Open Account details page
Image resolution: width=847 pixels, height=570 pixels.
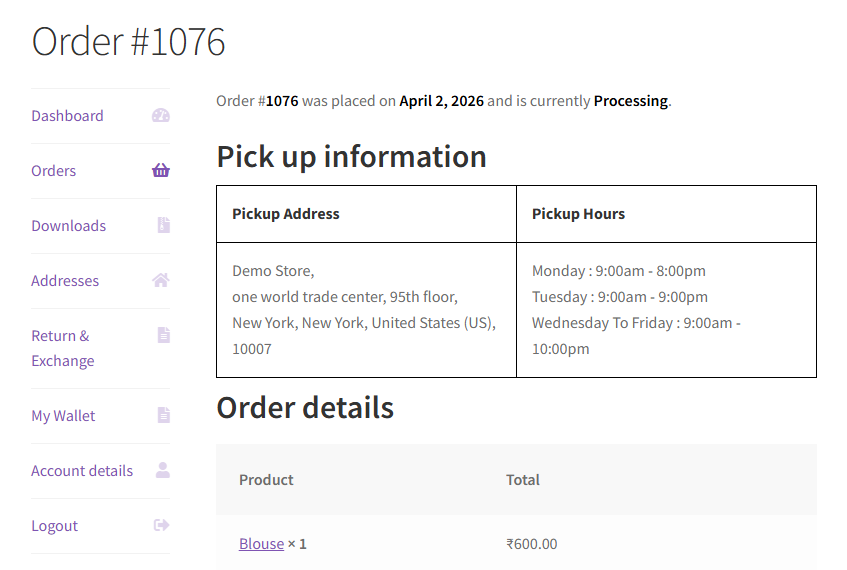(x=82, y=471)
